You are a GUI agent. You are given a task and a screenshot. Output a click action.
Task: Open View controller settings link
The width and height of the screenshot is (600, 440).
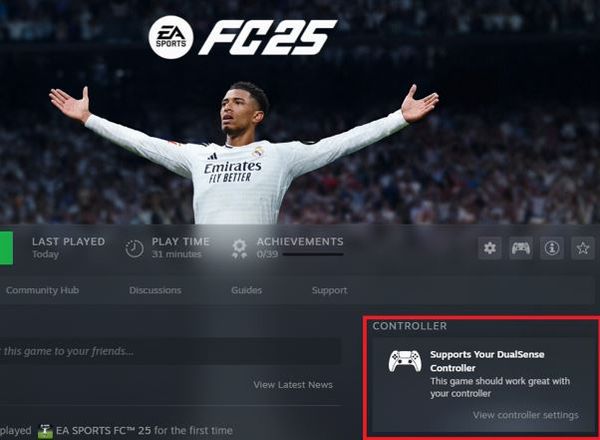pyautogui.click(x=525, y=415)
